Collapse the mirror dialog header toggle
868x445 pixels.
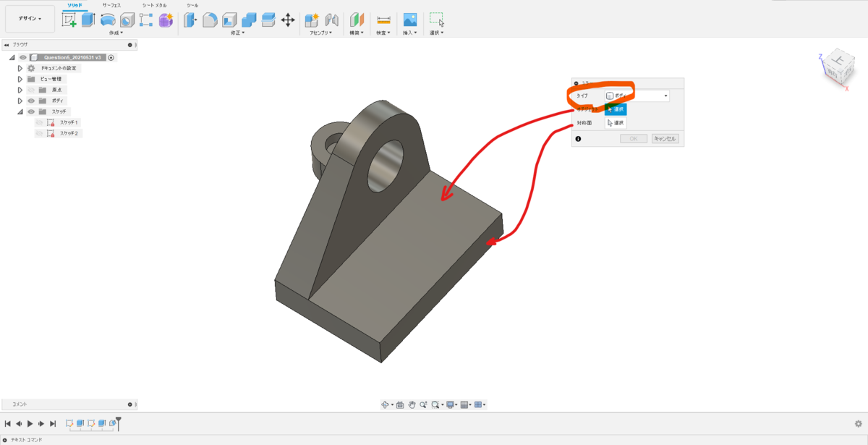coord(576,83)
